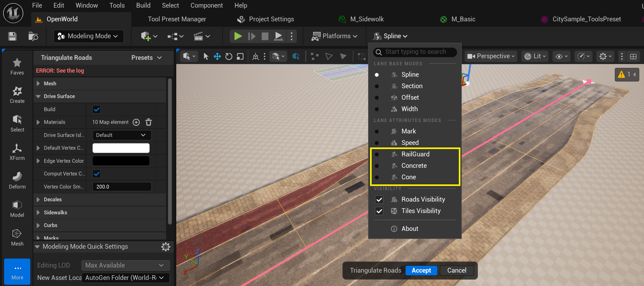Activate the translate move gizmo tool
This screenshot has width=644, height=286.
pos(217,56)
